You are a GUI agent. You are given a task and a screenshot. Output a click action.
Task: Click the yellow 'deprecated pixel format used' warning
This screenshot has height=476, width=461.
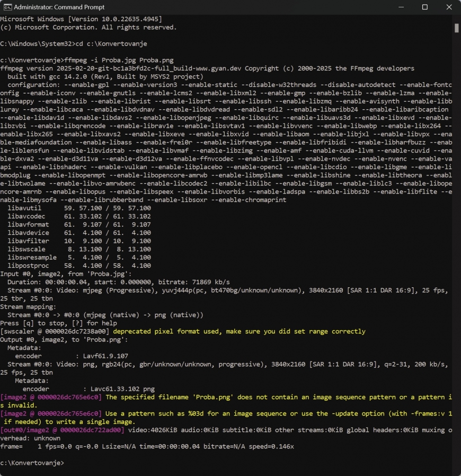point(239,331)
